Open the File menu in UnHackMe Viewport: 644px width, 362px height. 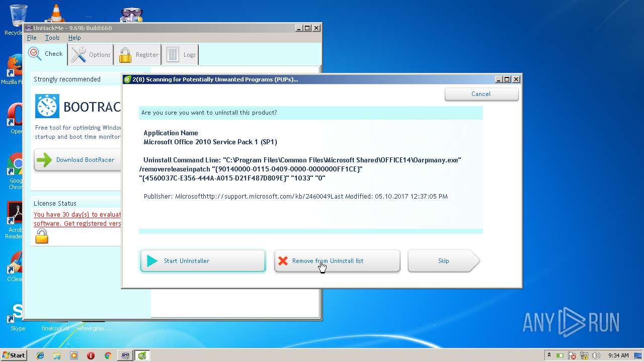click(x=32, y=38)
